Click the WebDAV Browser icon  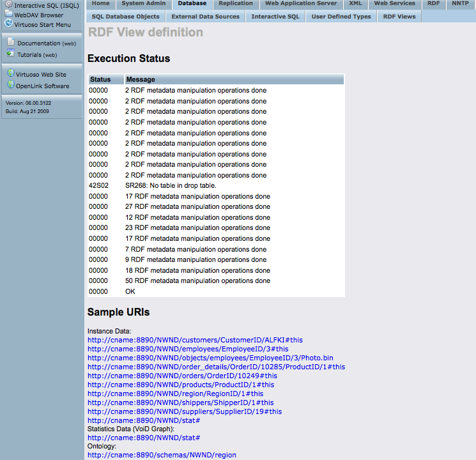8,14
